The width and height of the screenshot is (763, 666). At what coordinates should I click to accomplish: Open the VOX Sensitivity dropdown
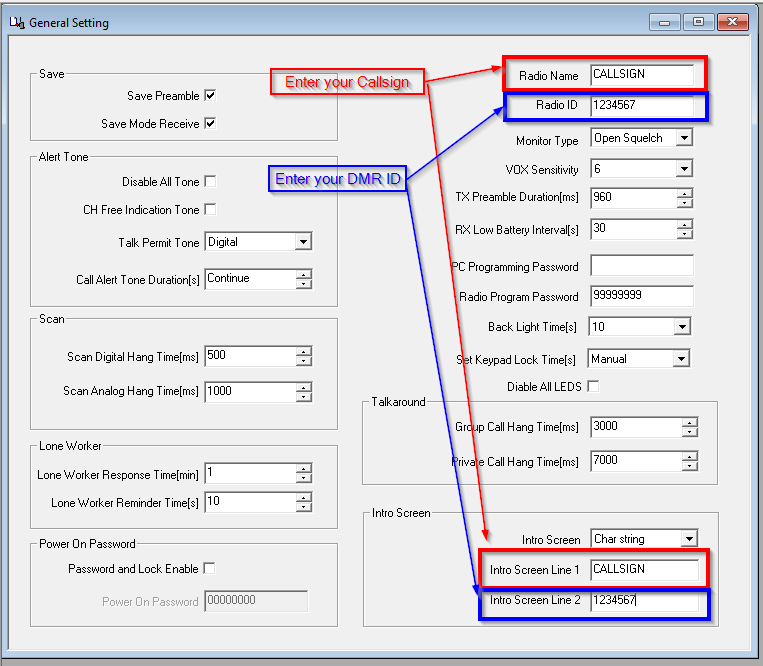coord(684,169)
